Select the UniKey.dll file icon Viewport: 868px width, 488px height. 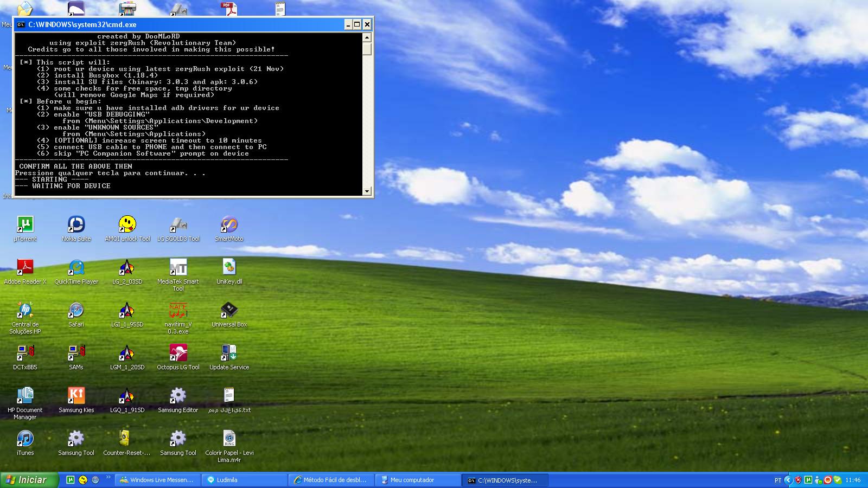[229, 271]
